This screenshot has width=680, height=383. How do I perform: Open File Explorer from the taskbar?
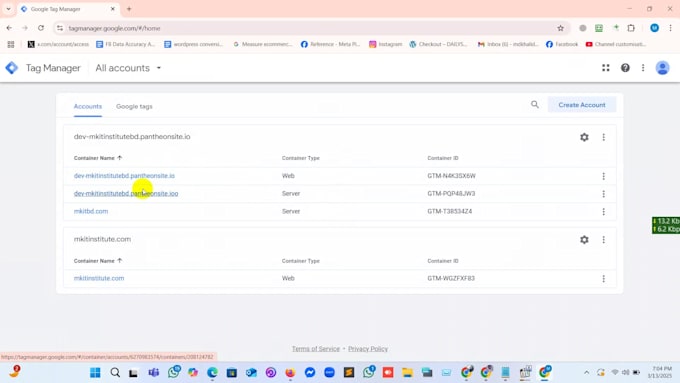point(407,372)
